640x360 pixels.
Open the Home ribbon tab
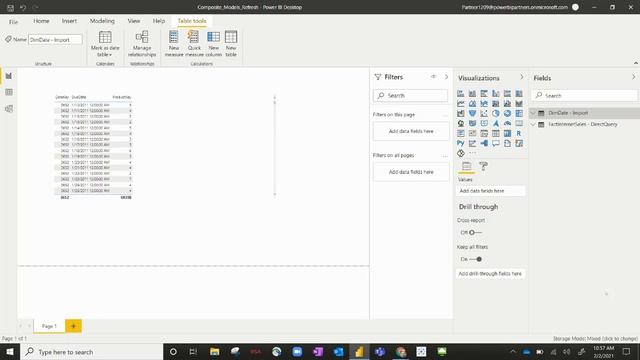coord(41,21)
